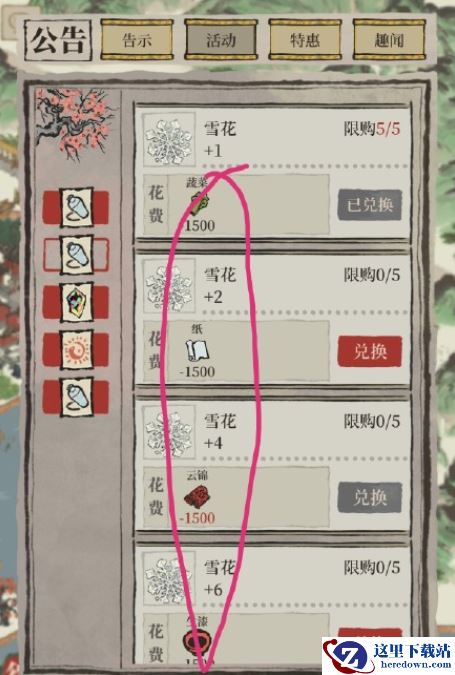Select the colorful gem sidebar icon

[76, 302]
